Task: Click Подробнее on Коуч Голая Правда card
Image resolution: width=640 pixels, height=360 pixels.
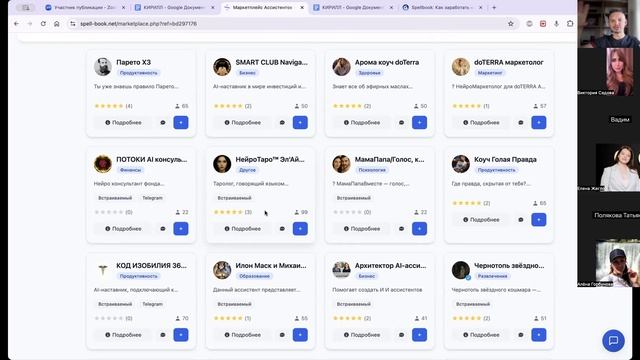Action: click(x=481, y=220)
